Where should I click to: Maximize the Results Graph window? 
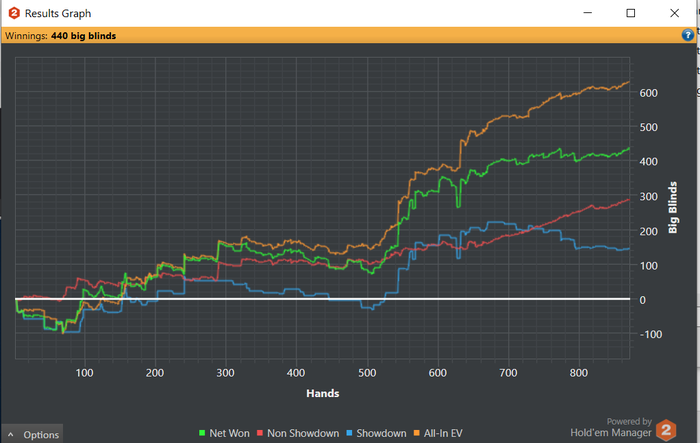[x=630, y=13]
